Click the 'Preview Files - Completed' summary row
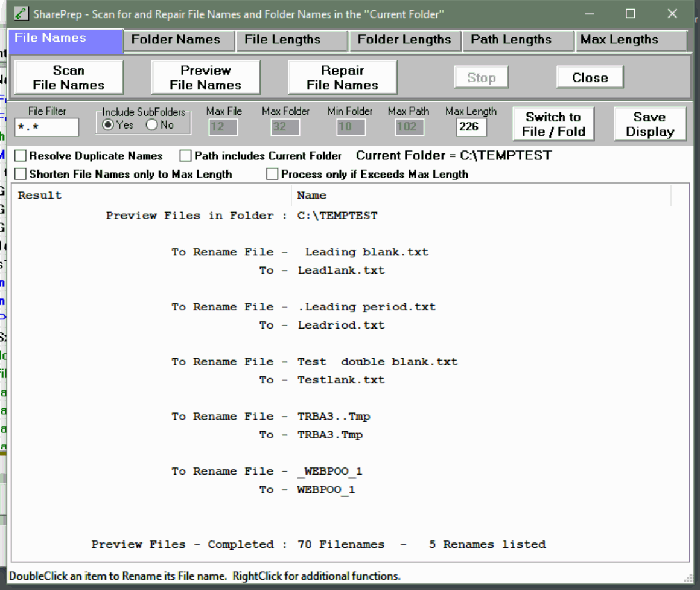The image size is (700, 590). (x=319, y=545)
